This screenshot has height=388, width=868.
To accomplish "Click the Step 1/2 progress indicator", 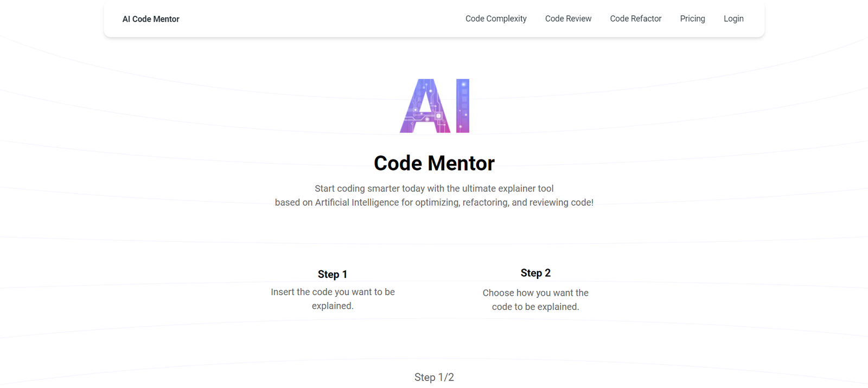I will [434, 377].
